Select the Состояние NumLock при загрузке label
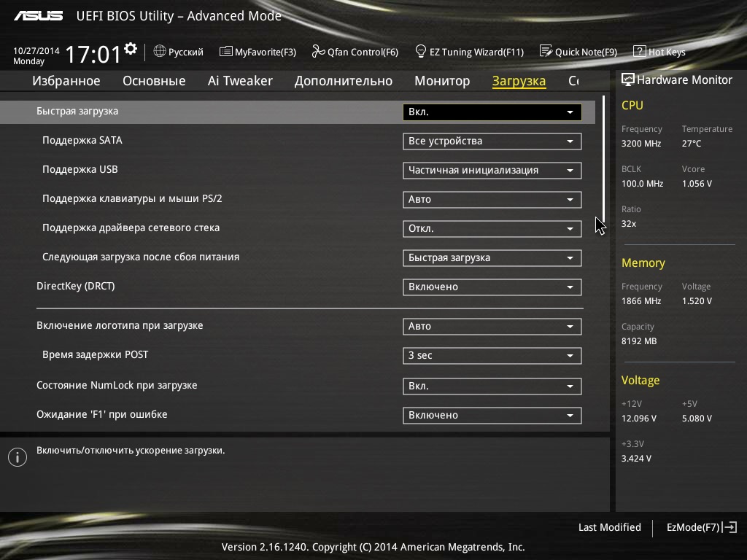The height and width of the screenshot is (560, 747). (x=117, y=385)
